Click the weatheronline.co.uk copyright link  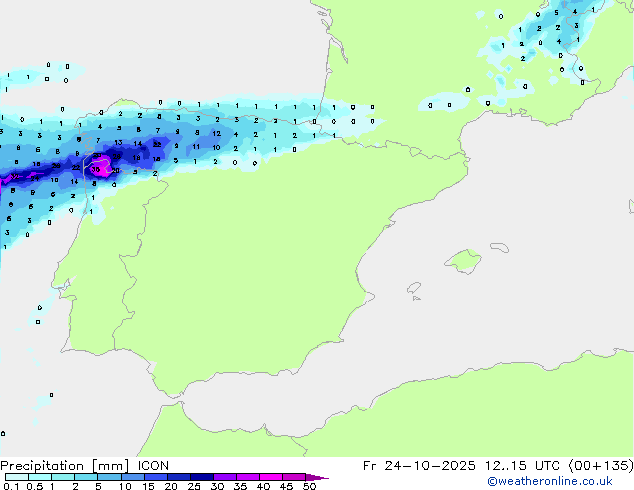click(x=550, y=481)
